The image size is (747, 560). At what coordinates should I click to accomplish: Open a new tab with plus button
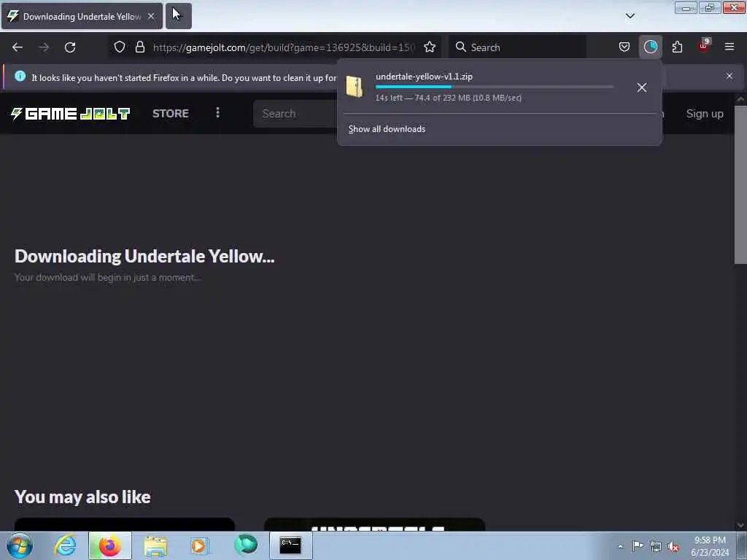[179, 16]
